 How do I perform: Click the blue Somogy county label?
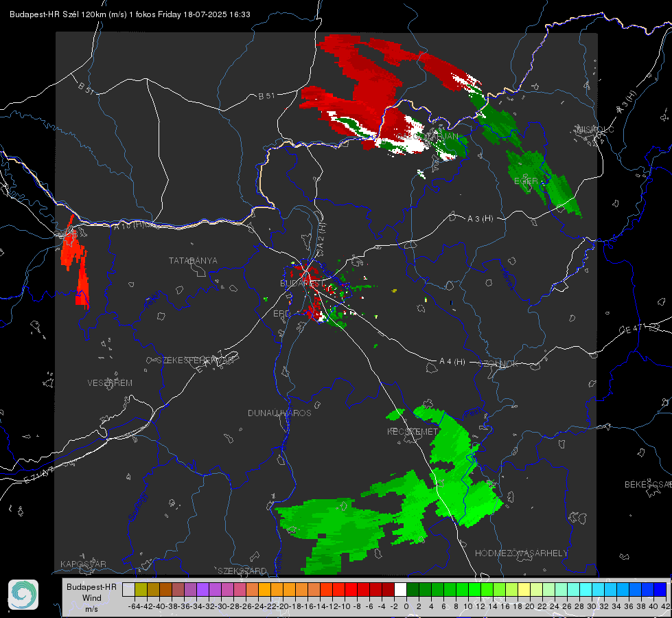click(x=137, y=507)
